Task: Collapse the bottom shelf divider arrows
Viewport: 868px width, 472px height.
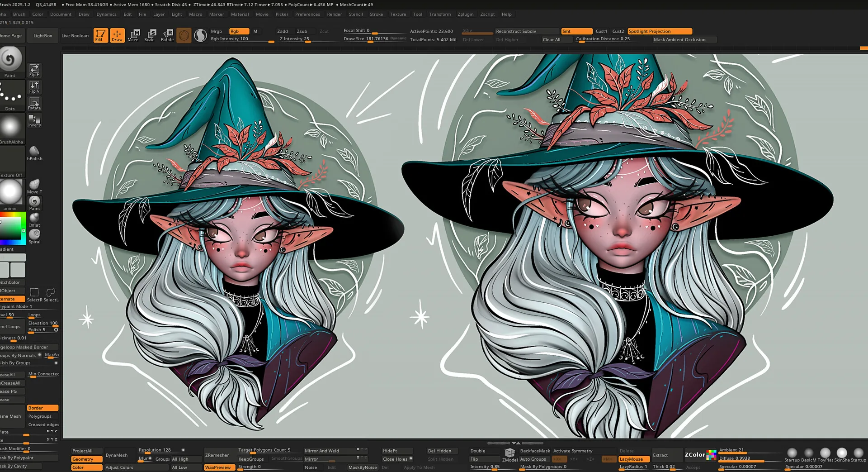Action: click(515, 443)
